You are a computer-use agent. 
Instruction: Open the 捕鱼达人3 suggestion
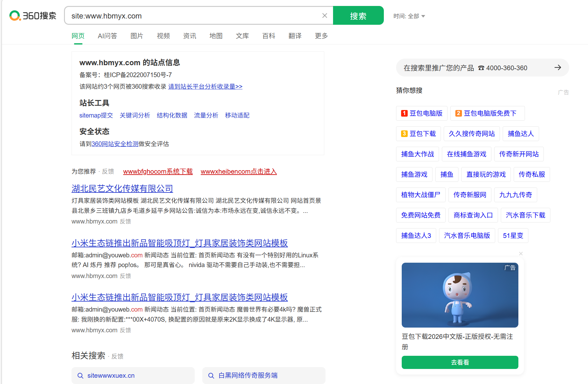tap(416, 235)
